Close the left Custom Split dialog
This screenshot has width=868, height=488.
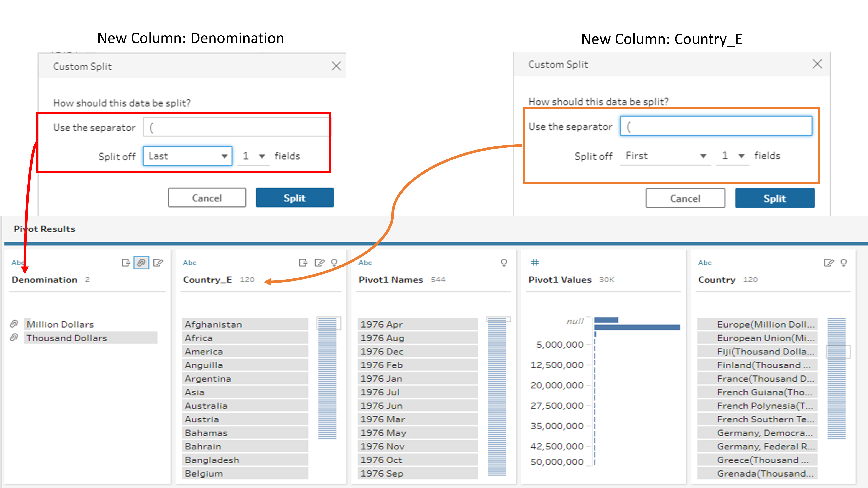point(336,66)
